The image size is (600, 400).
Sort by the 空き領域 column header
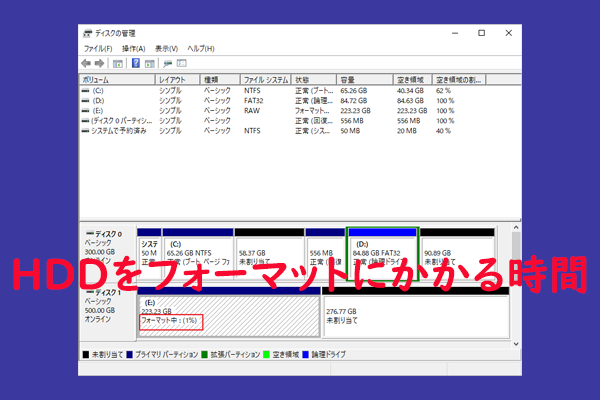coord(412,80)
